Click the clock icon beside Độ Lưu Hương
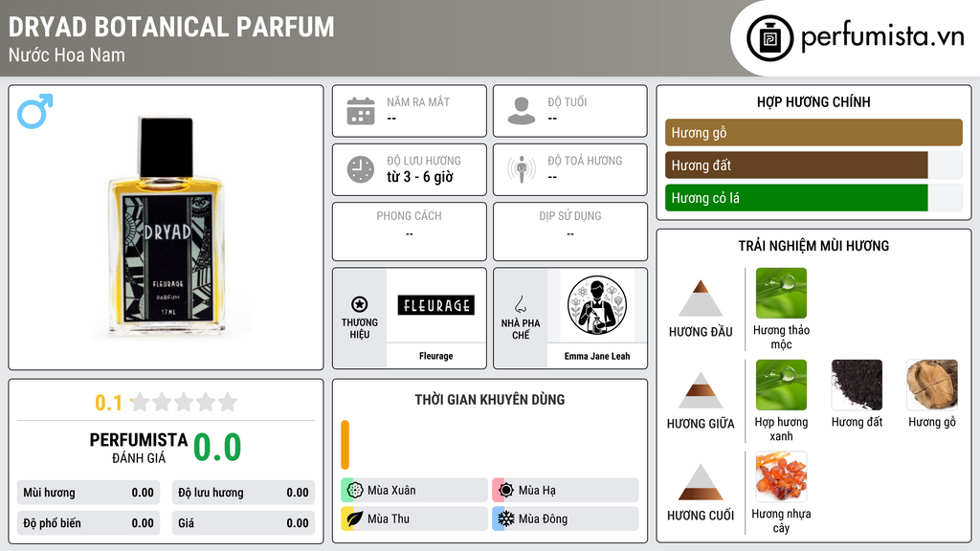Viewport: 980px width, 551px height. tap(361, 169)
